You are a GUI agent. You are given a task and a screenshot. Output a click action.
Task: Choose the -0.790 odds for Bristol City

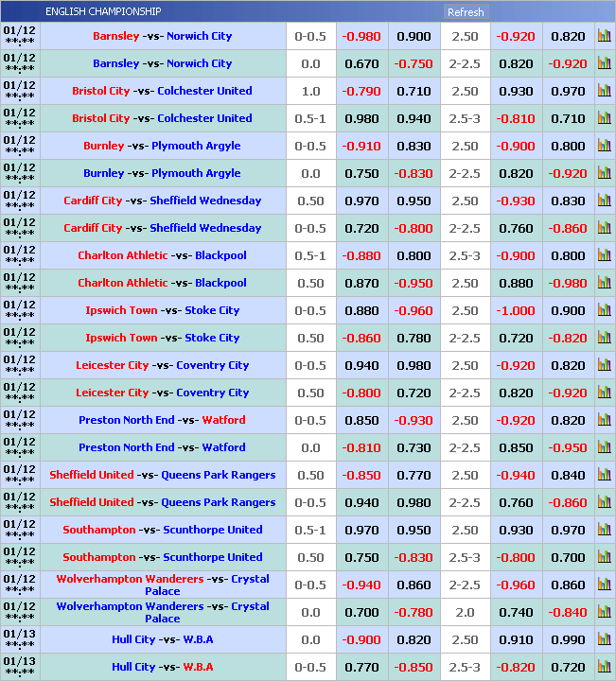pos(361,91)
